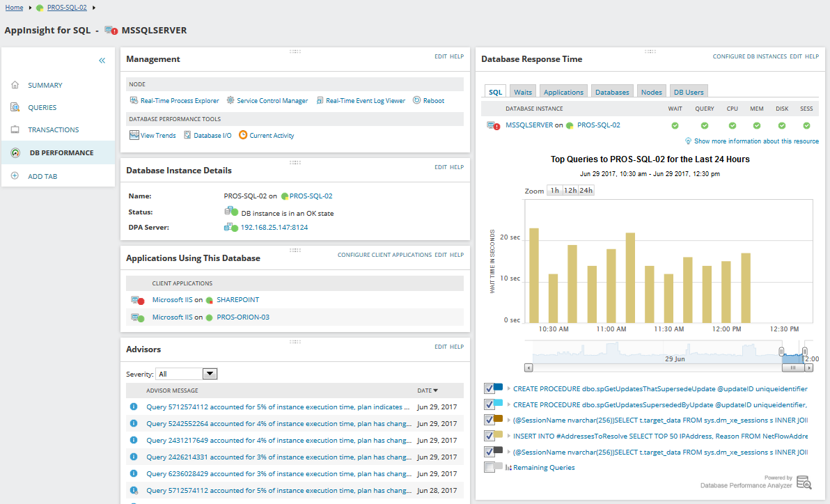Click the chart navigator right range handle
The height and width of the screenshot is (504, 830).
(805, 352)
